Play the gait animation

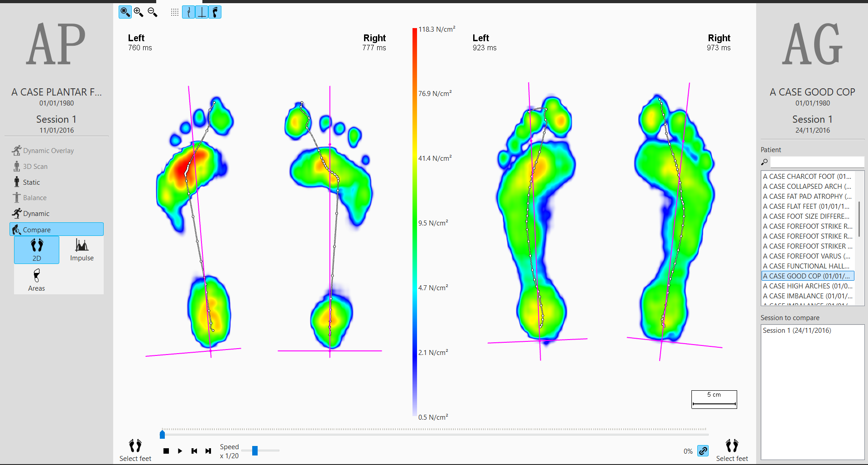(180, 451)
